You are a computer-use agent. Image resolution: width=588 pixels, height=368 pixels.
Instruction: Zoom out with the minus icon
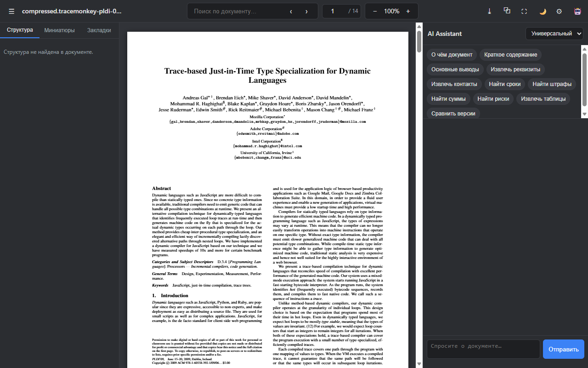pos(375,11)
